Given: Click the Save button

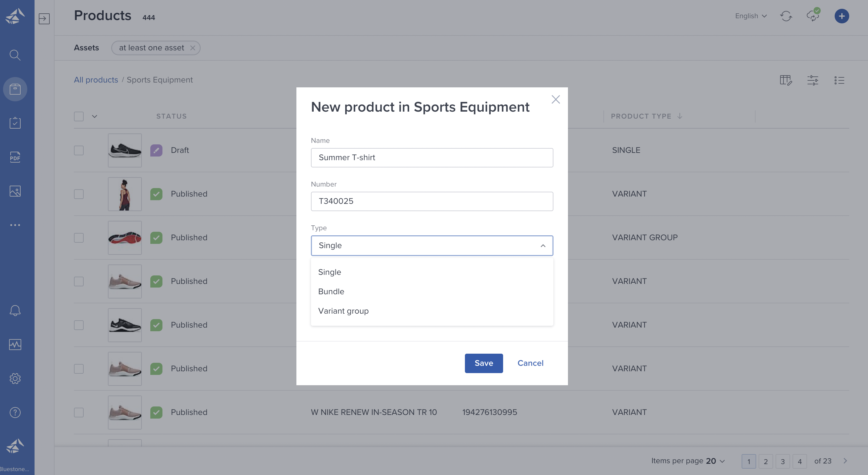Looking at the screenshot, I should 484,363.
